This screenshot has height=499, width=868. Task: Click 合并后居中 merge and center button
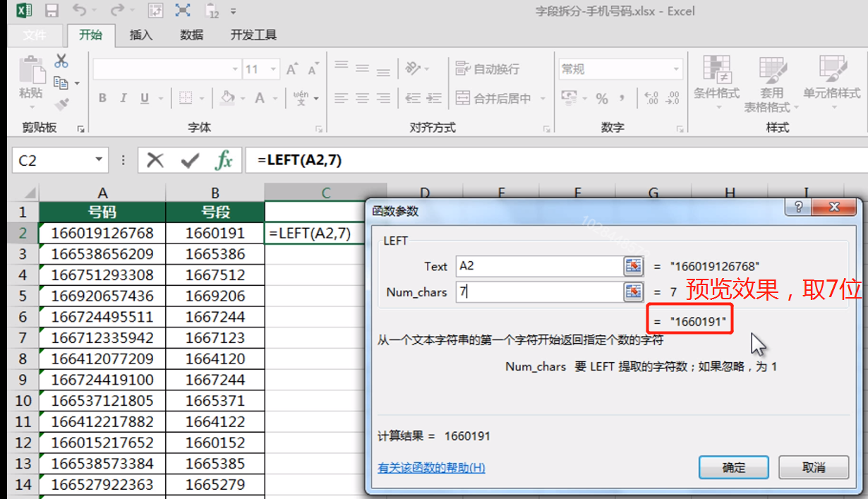tap(493, 98)
